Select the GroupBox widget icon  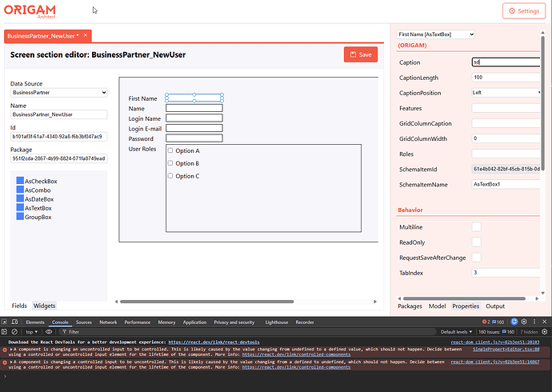tap(20, 217)
